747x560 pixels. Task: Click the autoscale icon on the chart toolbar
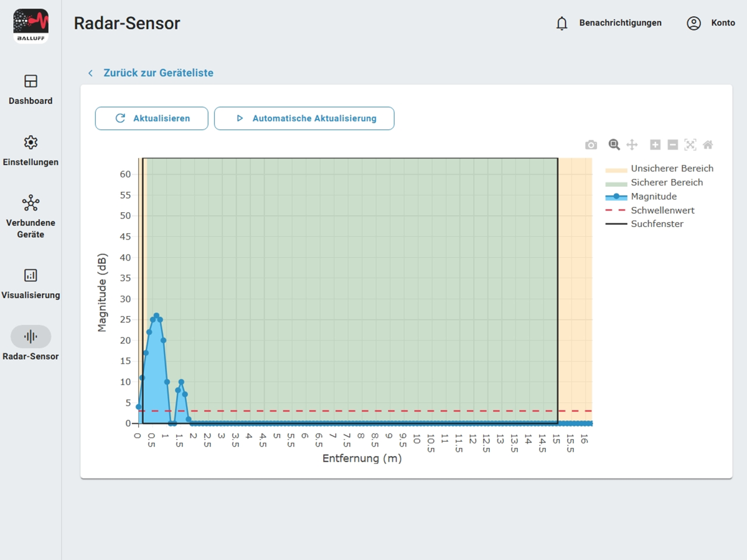click(x=690, y=144)
